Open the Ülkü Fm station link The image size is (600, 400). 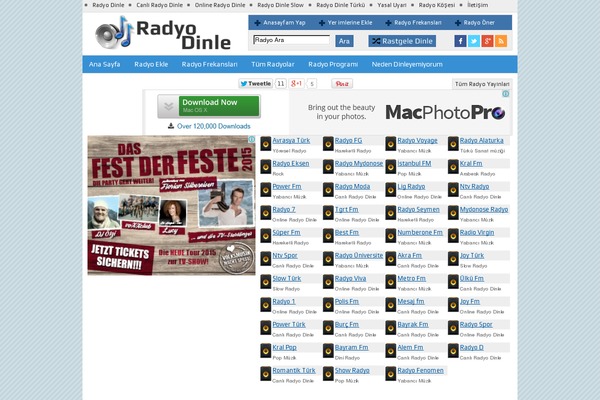pos(472,278)
